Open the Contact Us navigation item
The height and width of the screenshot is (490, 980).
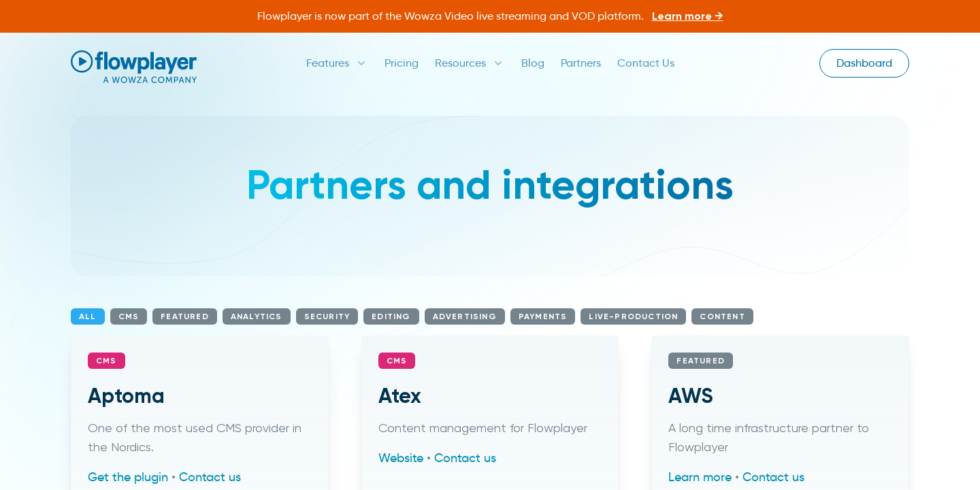pos(645,63)
